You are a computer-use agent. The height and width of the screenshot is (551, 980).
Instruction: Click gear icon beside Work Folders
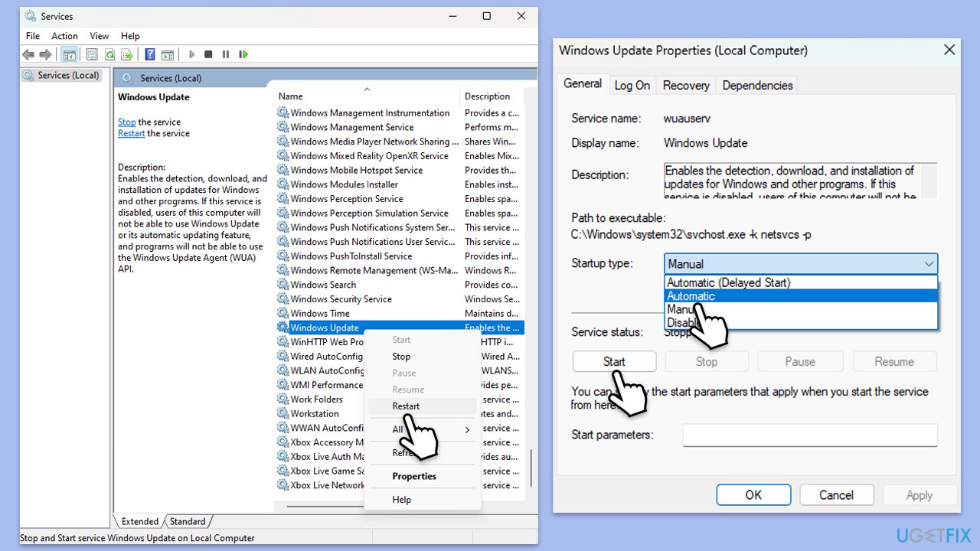[283, 399]
